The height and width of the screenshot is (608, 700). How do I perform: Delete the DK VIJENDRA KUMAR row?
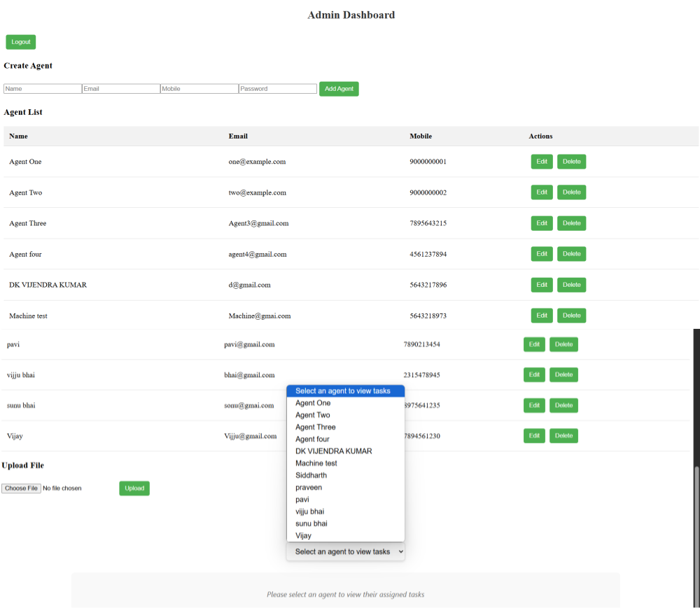[571, 285]
